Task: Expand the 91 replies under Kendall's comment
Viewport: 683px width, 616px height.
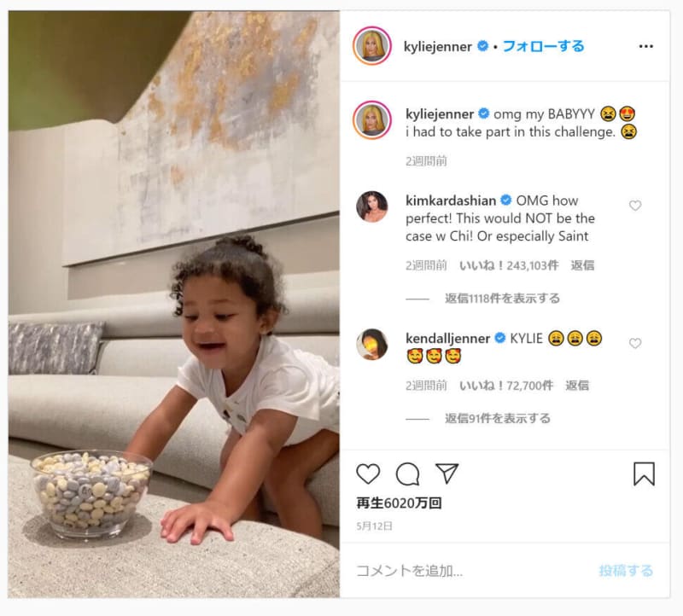Action: pos(497,418)
